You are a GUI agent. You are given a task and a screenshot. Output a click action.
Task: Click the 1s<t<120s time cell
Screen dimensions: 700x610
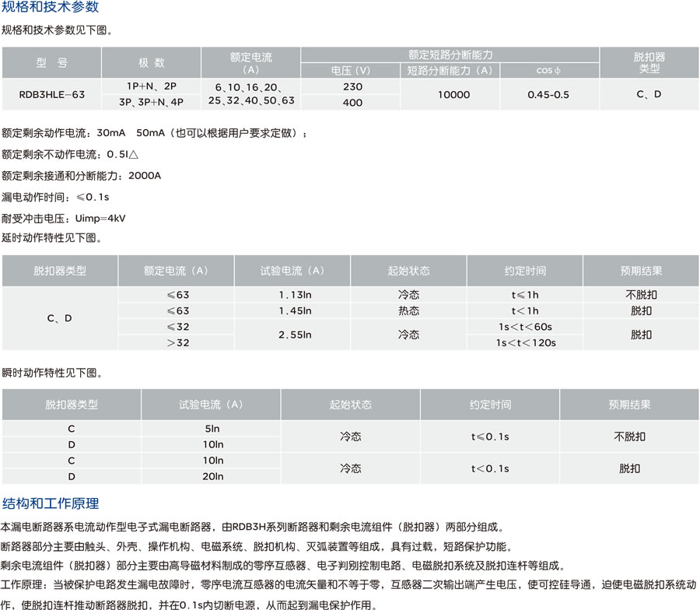pos(525,342)
